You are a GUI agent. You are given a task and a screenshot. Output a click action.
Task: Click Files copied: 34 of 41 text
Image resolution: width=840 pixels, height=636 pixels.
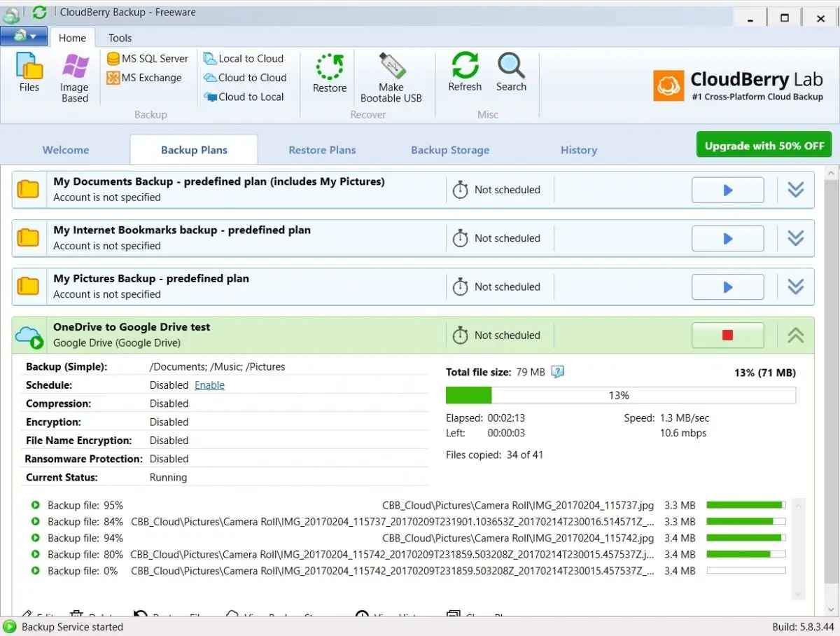(x=494, y=455)
